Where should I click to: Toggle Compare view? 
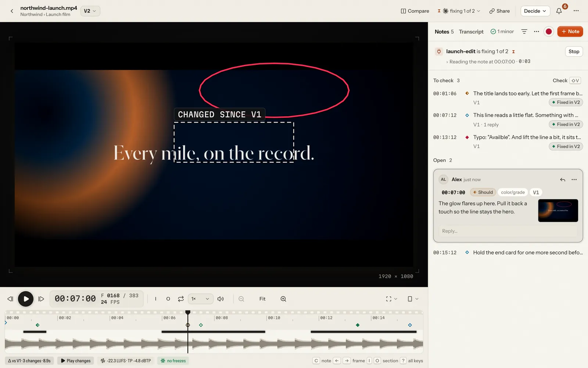(415, 11)
